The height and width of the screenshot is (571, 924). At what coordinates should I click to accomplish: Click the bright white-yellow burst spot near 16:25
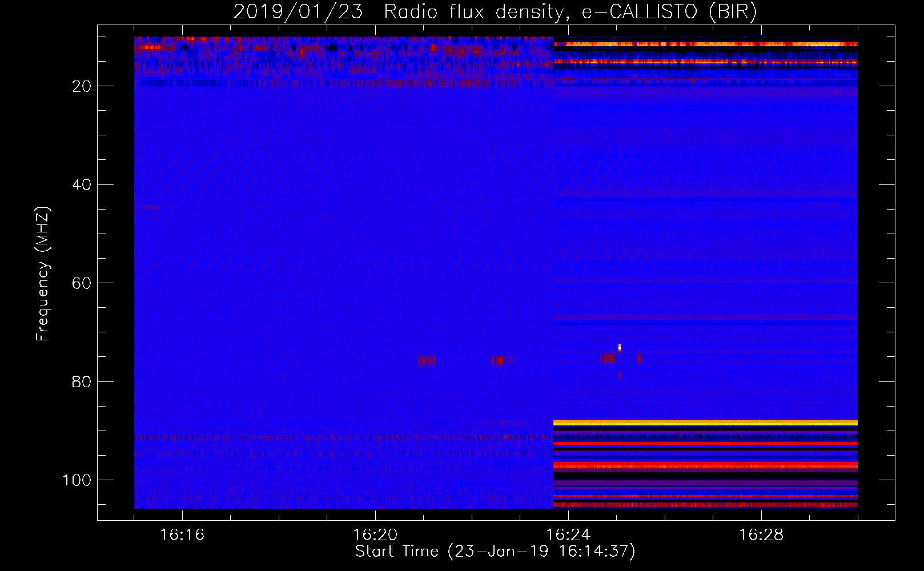[x=620, y=347]
